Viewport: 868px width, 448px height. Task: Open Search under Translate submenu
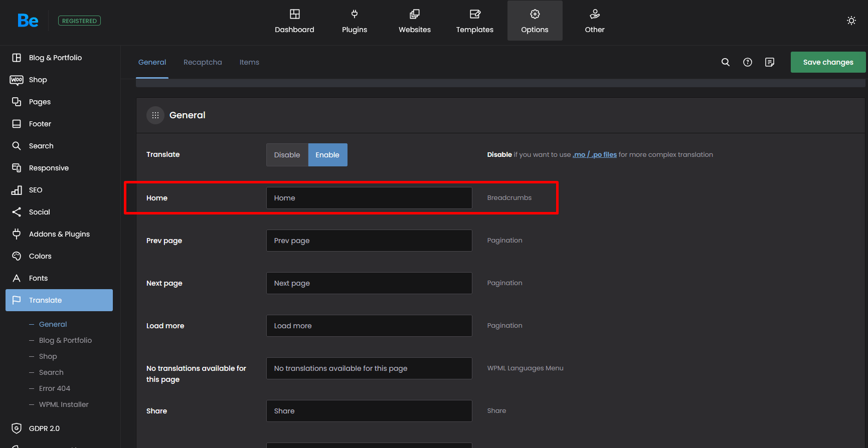coord(51,372)
